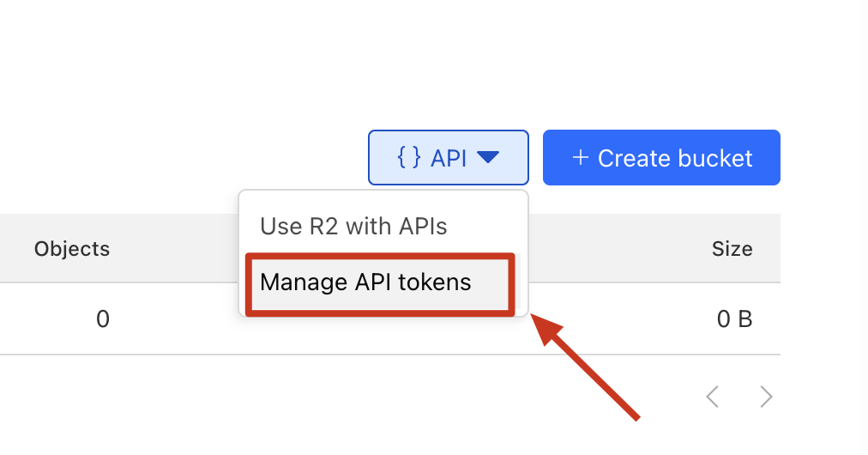
Task: Click the "API" text label on the button
Action: 449,158
